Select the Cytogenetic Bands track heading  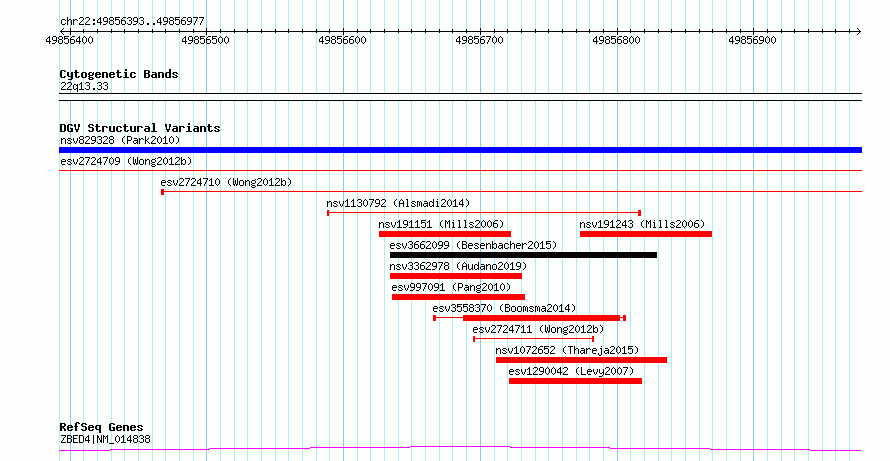pyautogui.click(x=119, y=74)
